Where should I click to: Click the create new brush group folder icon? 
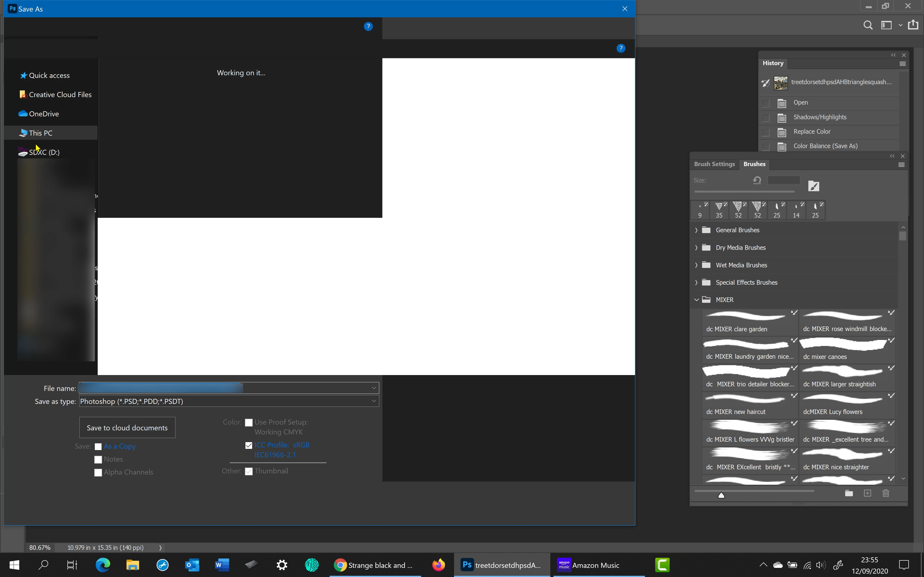pyautogui.click(x=849, y=493)
